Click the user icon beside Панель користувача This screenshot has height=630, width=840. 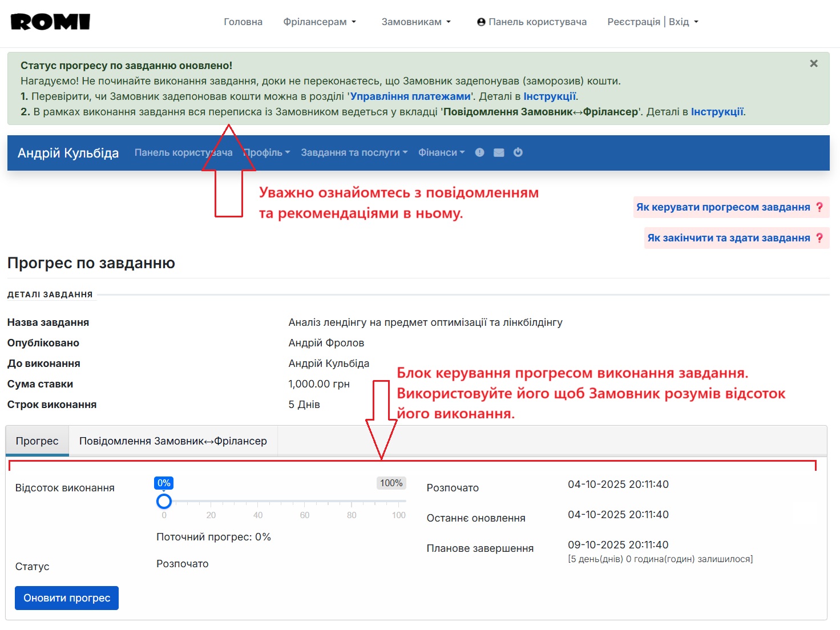(x=480, y=22)
